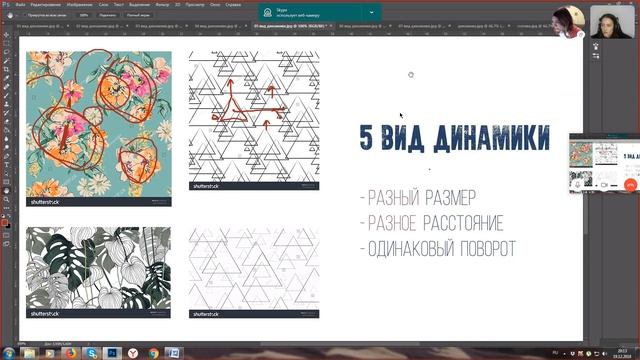Screen dimensions: 640x360
Task: Select the Magic Wand tool
Action: point(6,61)
